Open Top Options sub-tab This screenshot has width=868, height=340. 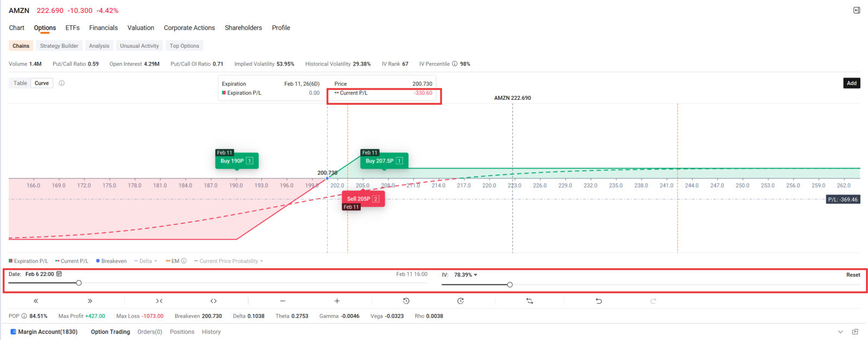[184, 46]
